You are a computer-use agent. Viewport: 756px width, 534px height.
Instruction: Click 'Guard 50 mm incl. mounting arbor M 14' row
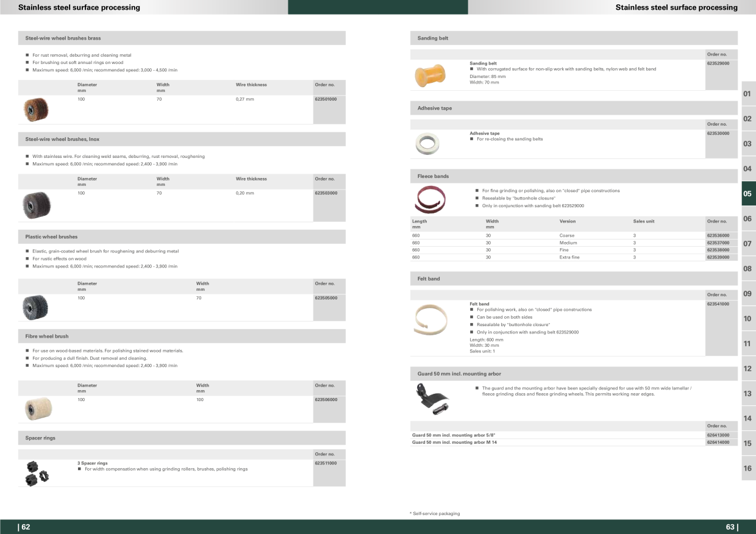574,442
